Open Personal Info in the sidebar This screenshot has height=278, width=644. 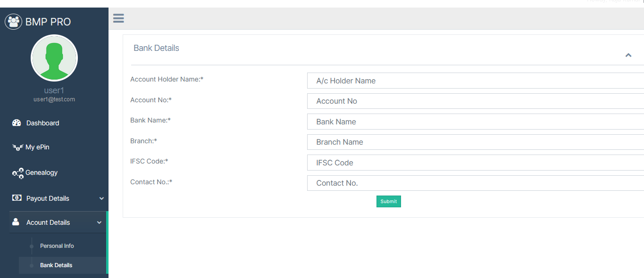[x=57, y=246]
